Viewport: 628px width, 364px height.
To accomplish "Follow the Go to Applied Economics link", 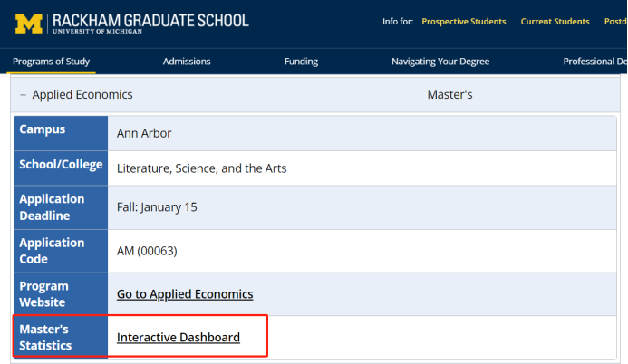I will pyautogui.click(x=185, y=294).
